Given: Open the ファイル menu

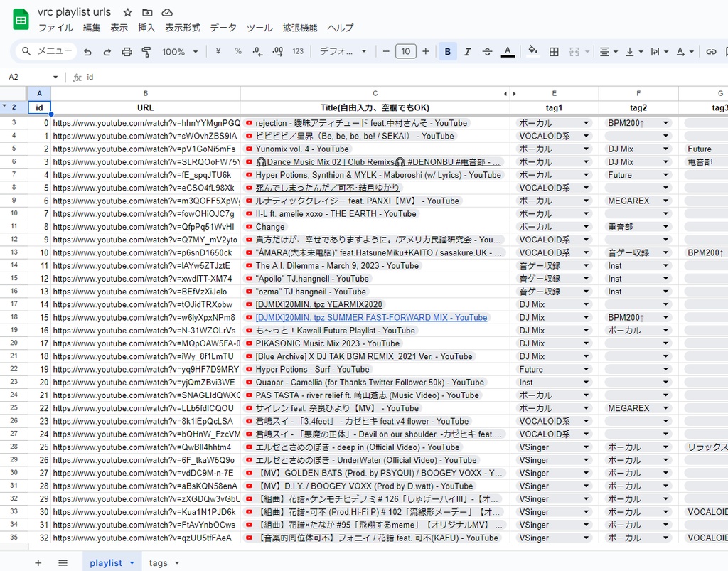Looking at the screenshot, I should click(55, 28).
